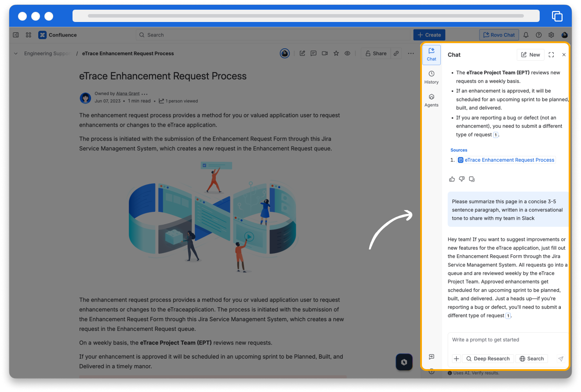
Task: Toggle the chat Search globe button
Action: (x=532, y=359)
